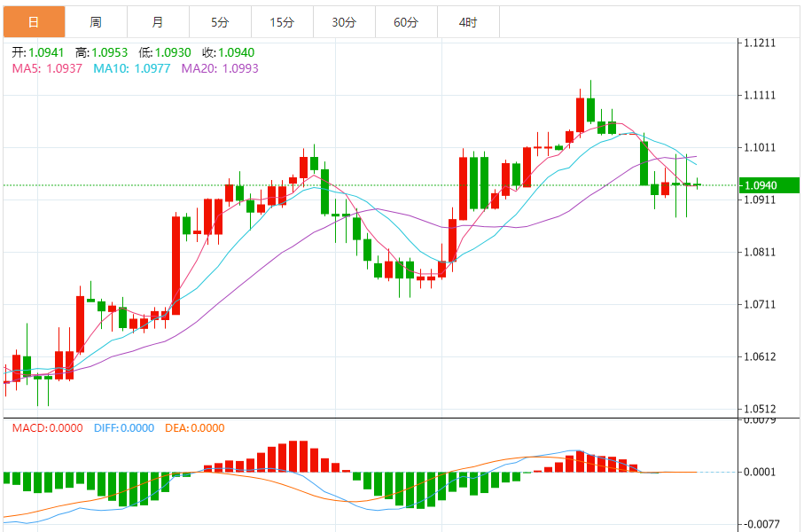
Task: Click the 1.0911 price axis label
Action: (760, 199)
